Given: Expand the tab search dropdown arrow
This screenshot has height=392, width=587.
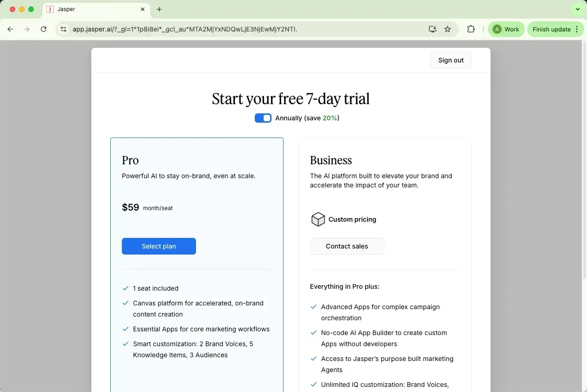Looking at the screenshot, I should tap(577, 9).
